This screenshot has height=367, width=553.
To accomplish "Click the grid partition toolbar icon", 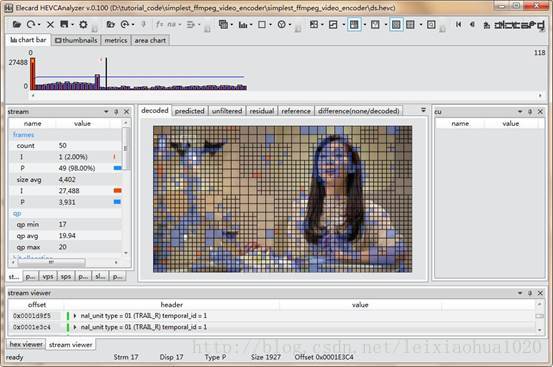I will pos(314,24).
